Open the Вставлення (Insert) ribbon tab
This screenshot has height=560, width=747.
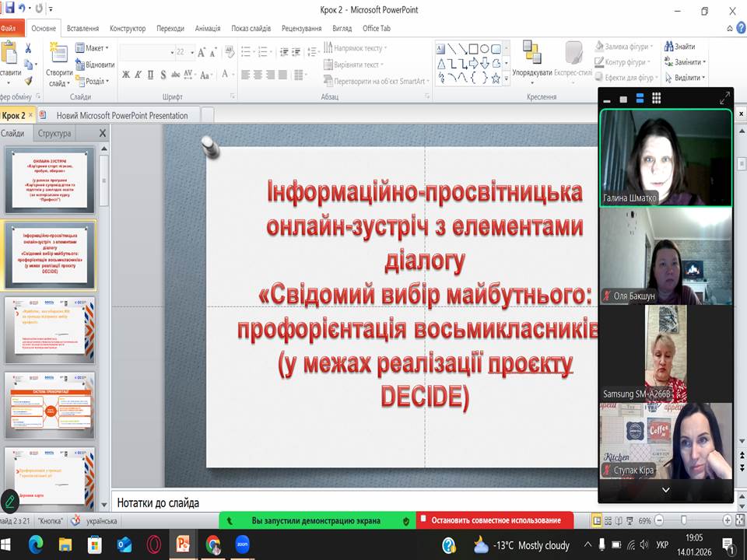click(x=82, y=28)
